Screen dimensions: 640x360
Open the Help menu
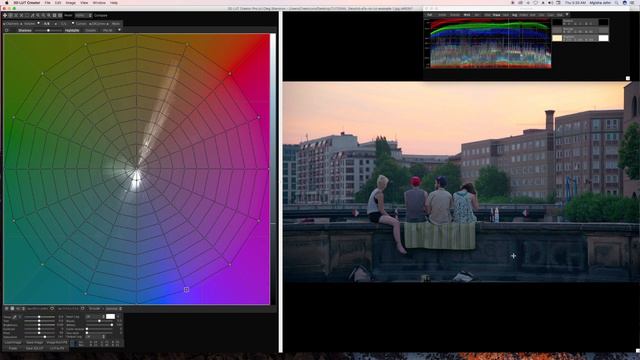tap(114, 3)
